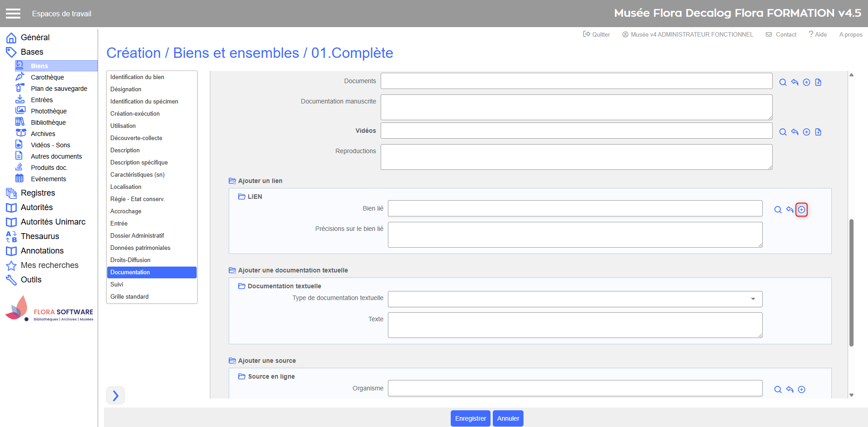Image resolution: width=868 pixels, height=427 pixels.
Task: Expand the side panel with chevron arrow
Action: pos(115,395)
